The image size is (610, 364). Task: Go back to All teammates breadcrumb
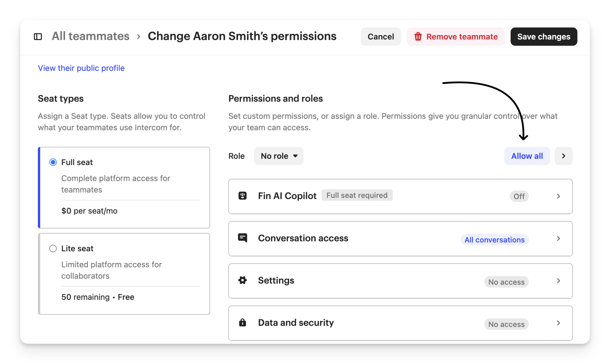coord(90,36)
